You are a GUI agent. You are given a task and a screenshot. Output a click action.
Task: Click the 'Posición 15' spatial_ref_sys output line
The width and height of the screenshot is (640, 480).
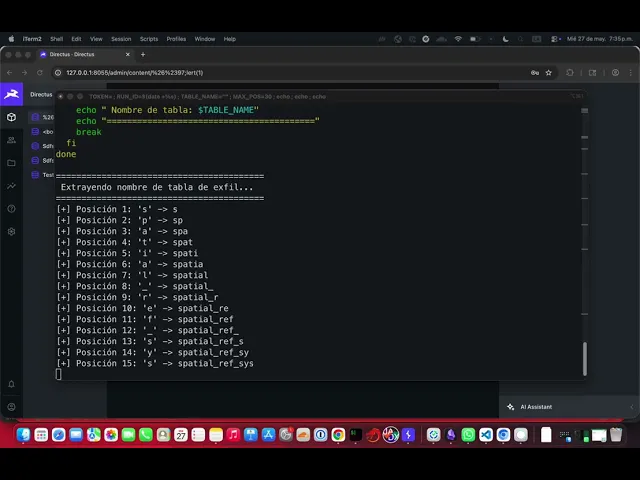point(155,363)
